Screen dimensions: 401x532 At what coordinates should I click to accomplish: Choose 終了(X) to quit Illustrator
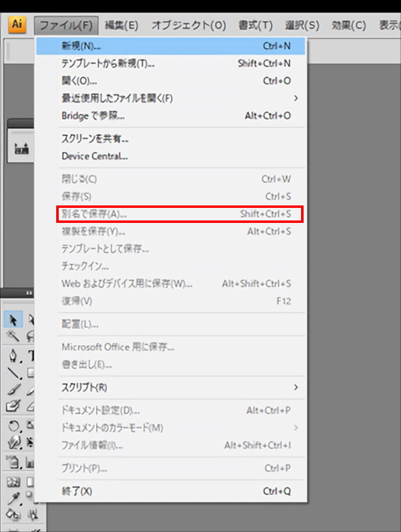point(171,491)
